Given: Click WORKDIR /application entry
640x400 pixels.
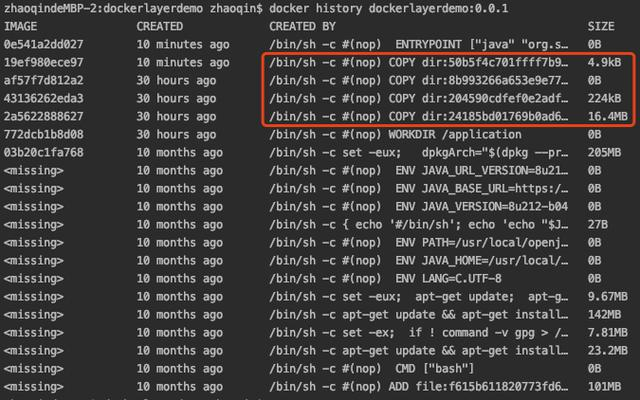Looking at the screenshot, I should tap(395, 134).
